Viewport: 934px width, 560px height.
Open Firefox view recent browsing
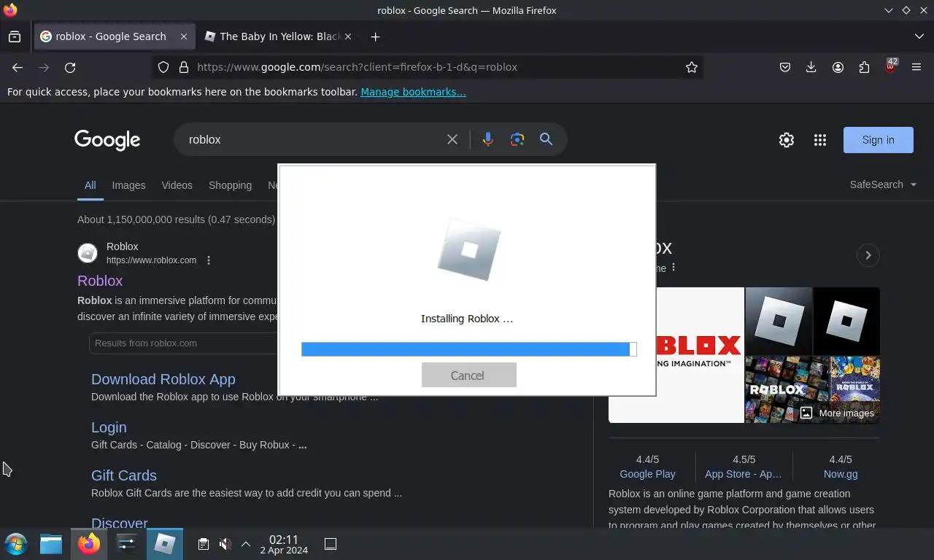[x=15, y=36]
